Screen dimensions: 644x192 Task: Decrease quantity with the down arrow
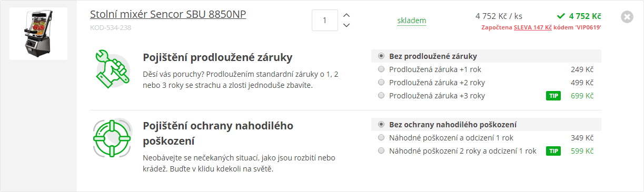(x=346, y=25)
